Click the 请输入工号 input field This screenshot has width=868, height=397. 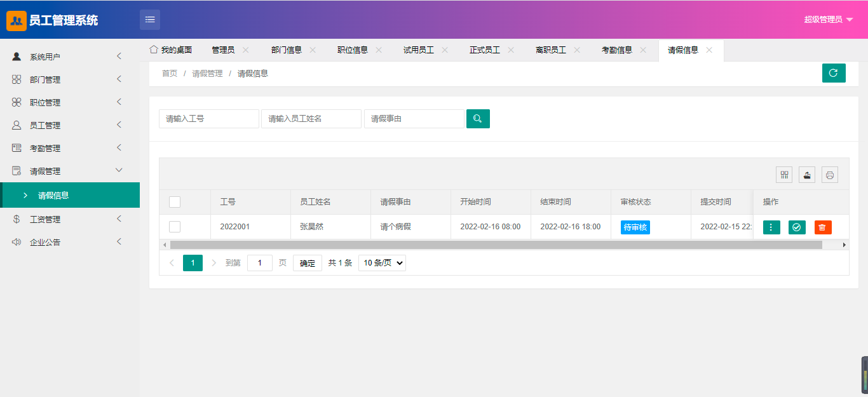[208, 119]
